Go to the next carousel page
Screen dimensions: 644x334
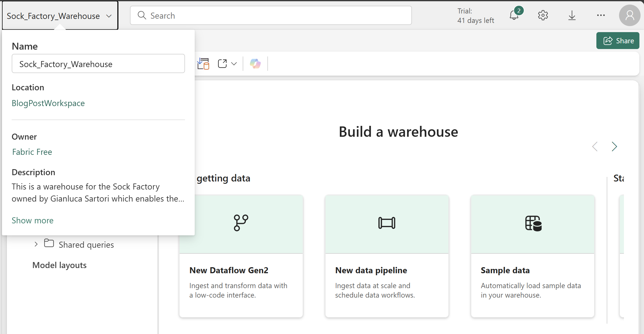[x=614, y=147]
